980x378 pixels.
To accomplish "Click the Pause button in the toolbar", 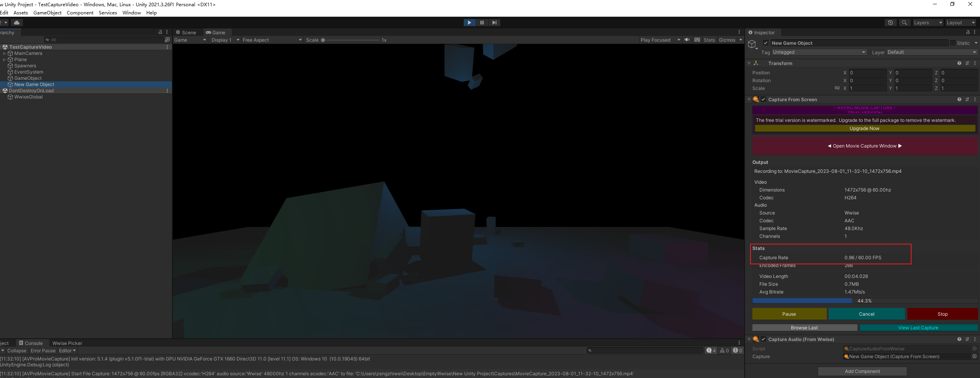I will (482, 22).
